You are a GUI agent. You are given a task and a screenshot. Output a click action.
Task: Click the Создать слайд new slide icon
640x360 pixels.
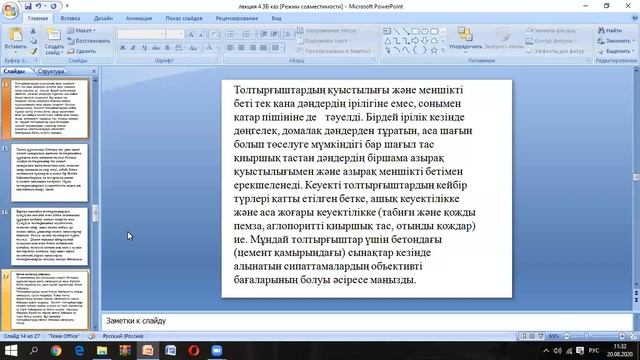point(53,34)
